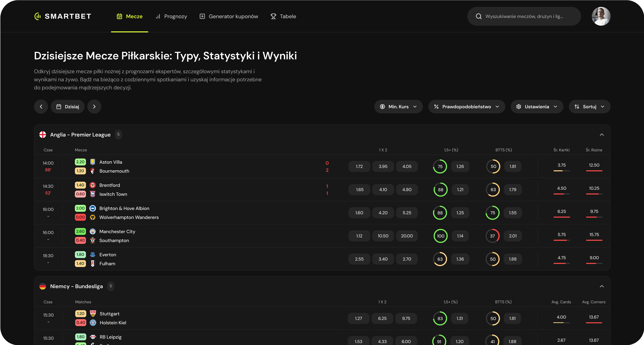The width and height of the screenshot is (644, 345).
Task: Click the 63 percent gauge in Everton row
Action: pyautogui.click(x=440, y=259)
